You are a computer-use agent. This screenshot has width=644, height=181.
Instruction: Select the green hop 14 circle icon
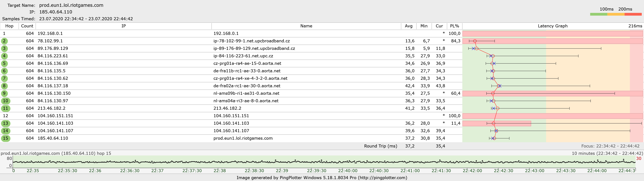5,131
